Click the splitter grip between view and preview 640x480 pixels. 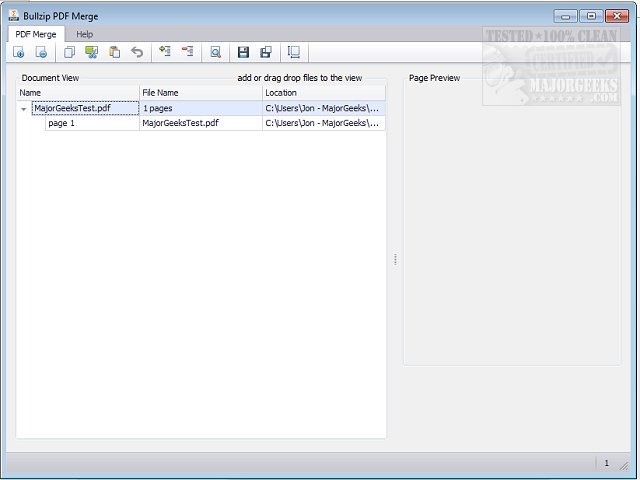coord(395,259)
